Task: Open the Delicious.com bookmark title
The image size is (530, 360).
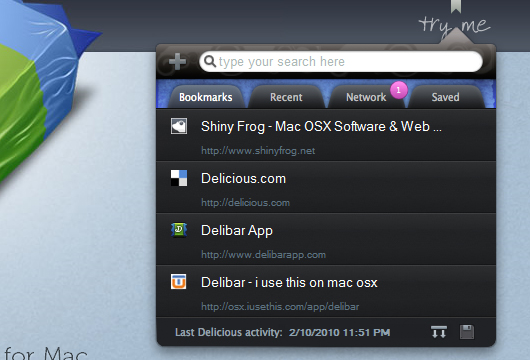Action: pos(243,178)
